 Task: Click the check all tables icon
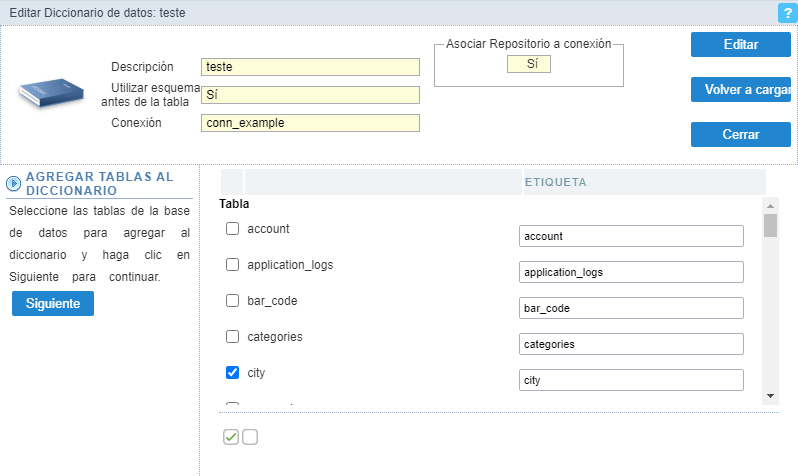[x=231, y=437]
